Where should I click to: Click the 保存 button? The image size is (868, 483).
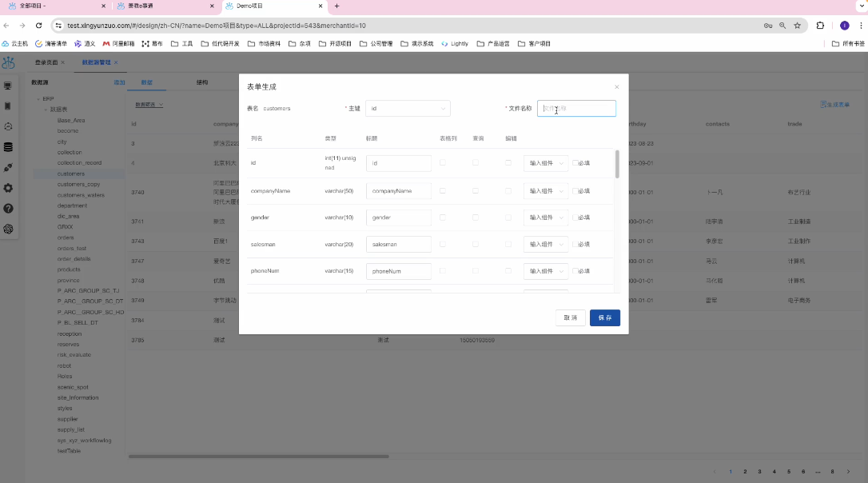click(x=605, y=317)
